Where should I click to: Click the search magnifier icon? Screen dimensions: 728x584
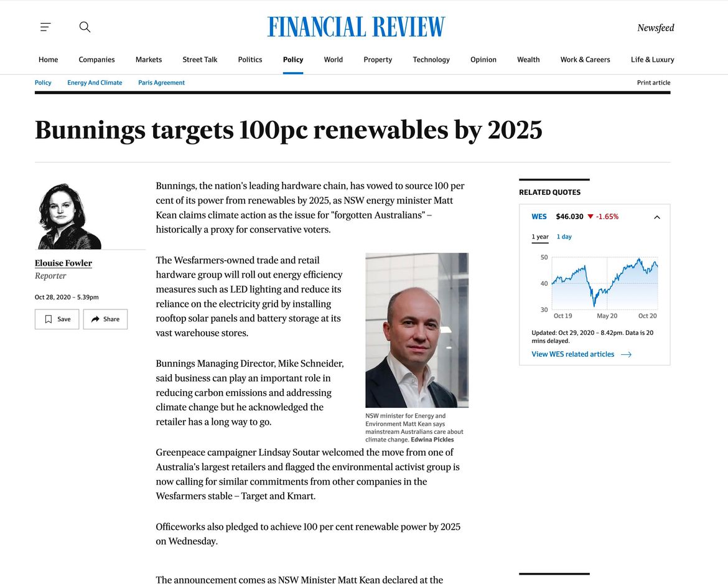click(x=85, y=27)
